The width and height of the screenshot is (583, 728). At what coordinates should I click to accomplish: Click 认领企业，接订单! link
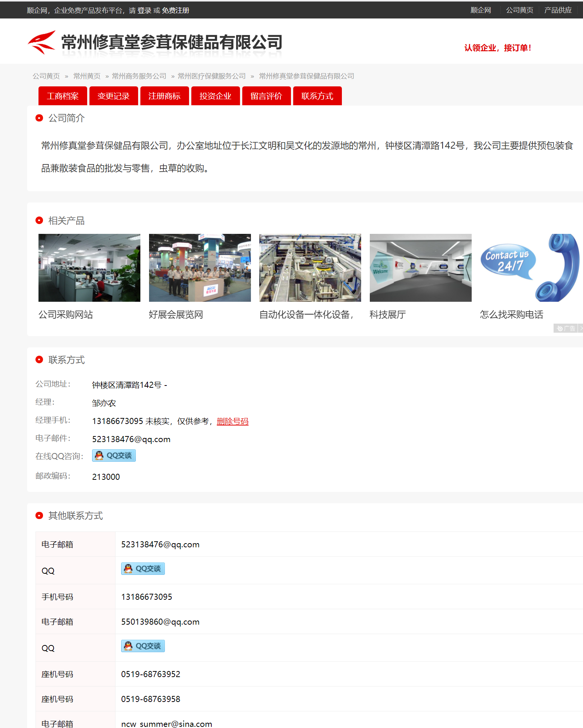498,48
